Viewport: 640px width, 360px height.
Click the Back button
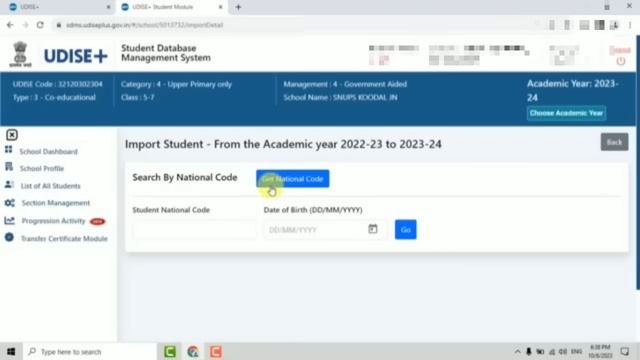point(614,142)
